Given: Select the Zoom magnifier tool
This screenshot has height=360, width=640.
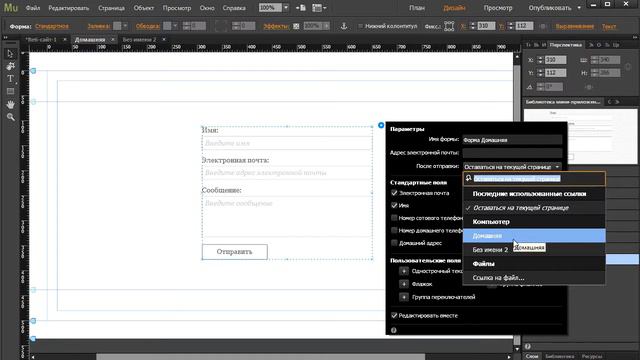Looking at the screenshot, I should click(x=10, y=117).
